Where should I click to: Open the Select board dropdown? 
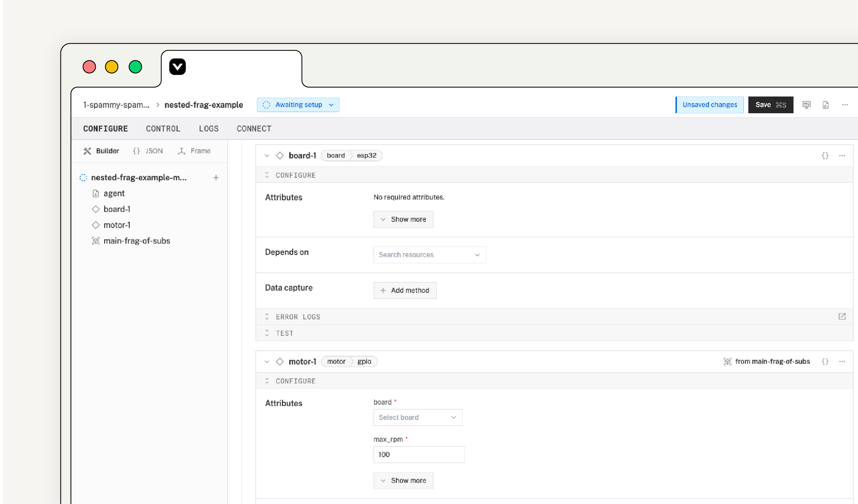click(418, 418)
